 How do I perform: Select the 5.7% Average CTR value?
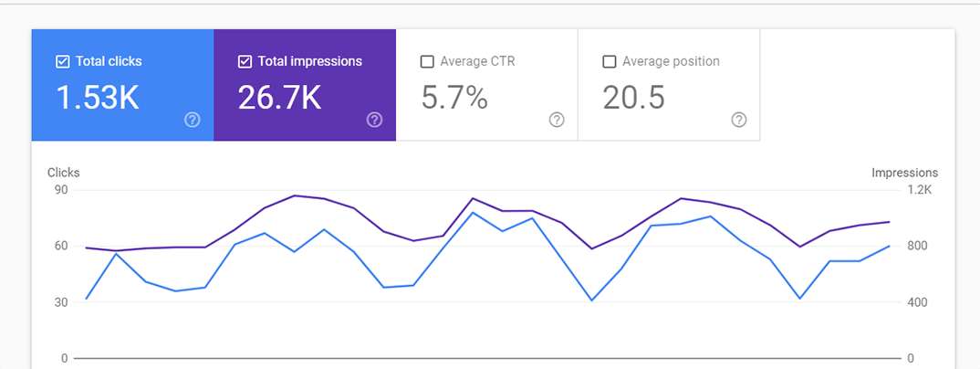454,98
